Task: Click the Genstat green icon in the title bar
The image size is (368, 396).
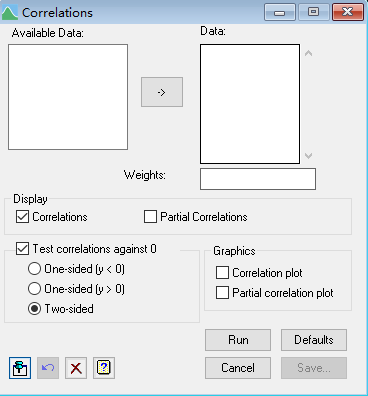Action: 9,13
